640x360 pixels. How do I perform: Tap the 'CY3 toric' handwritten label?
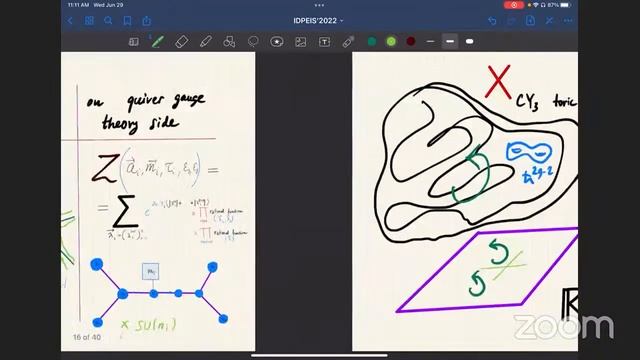pyautogui.click(x=546, y=101)
